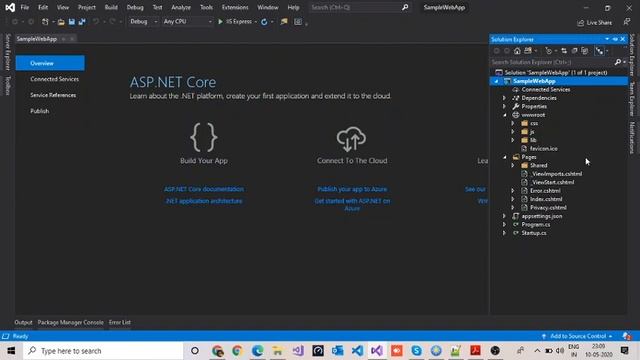Open the File menu

click(25, 7)
